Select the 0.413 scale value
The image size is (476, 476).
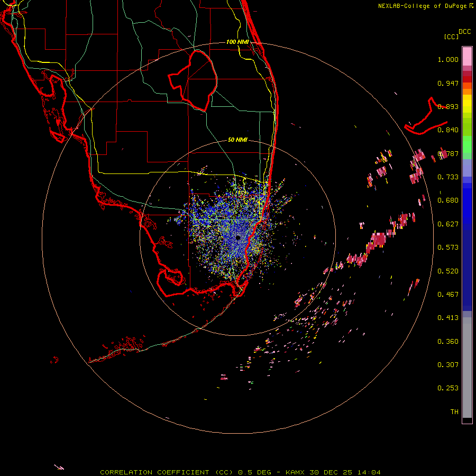[x=448, y=318]
